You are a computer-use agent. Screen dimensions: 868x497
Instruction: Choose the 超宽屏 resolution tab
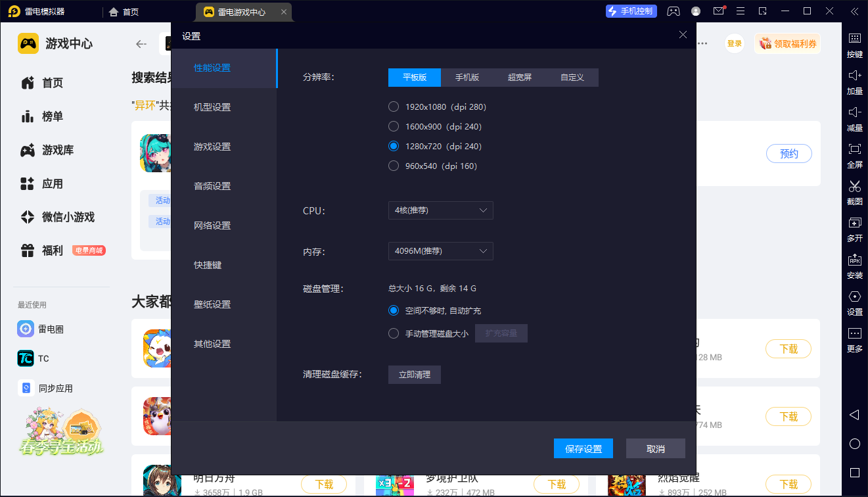click(x=520, y=78)
